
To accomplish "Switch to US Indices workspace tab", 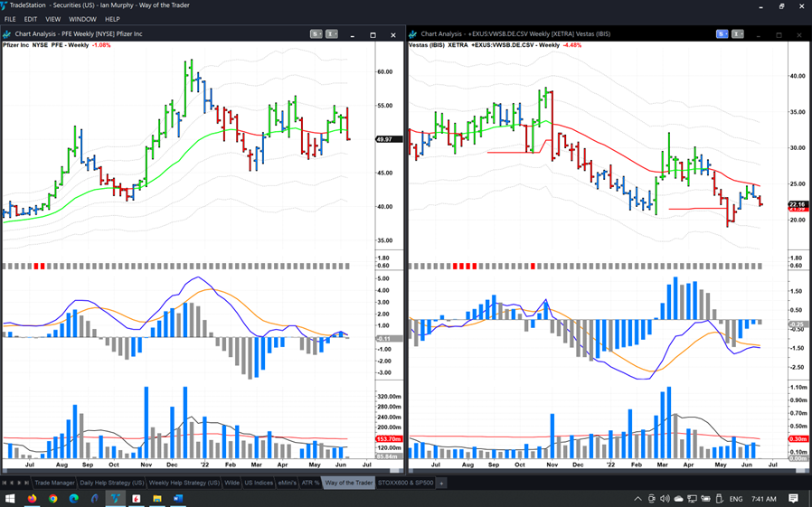I will [x=259, y=484].
